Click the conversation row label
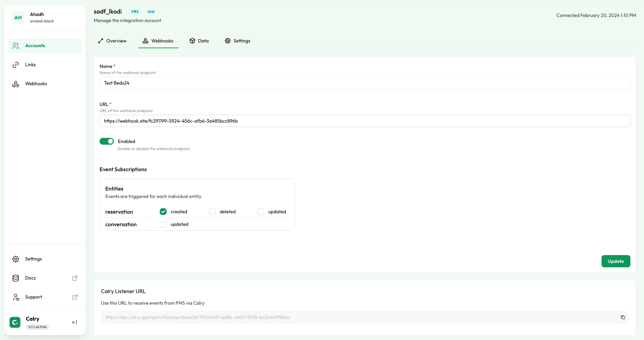This screenshot has width=644, height=340. [x=121, y=225]
